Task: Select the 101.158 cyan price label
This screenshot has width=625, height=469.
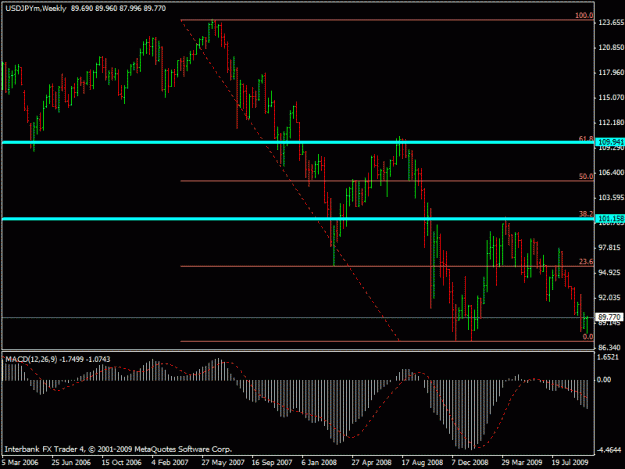Action: [611, 218]
